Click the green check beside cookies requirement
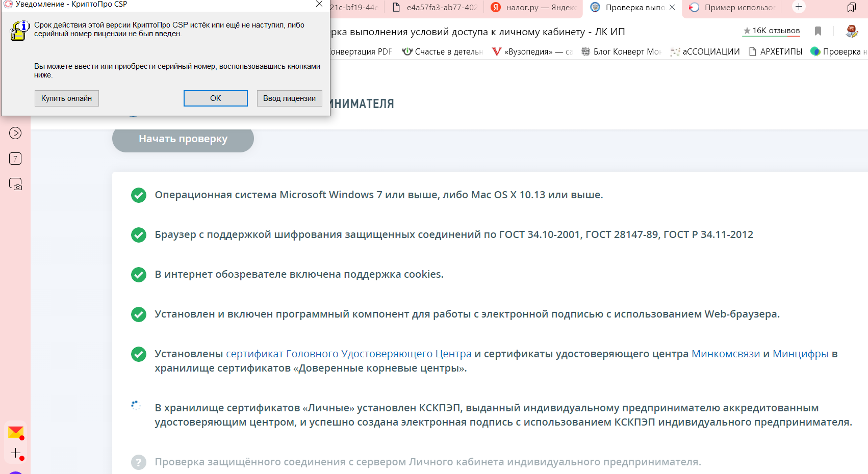This screenshot has height=474, width=868. pos(139,275)
